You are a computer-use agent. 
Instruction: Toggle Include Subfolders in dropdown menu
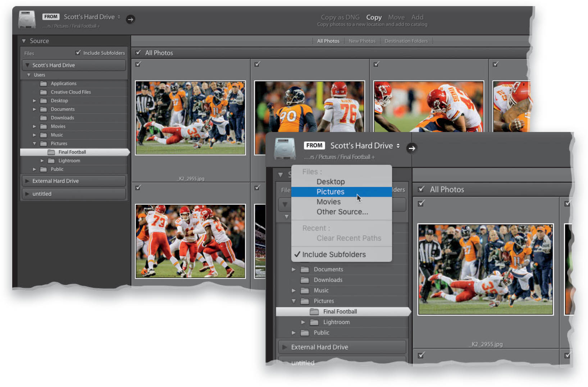(334, 254)
